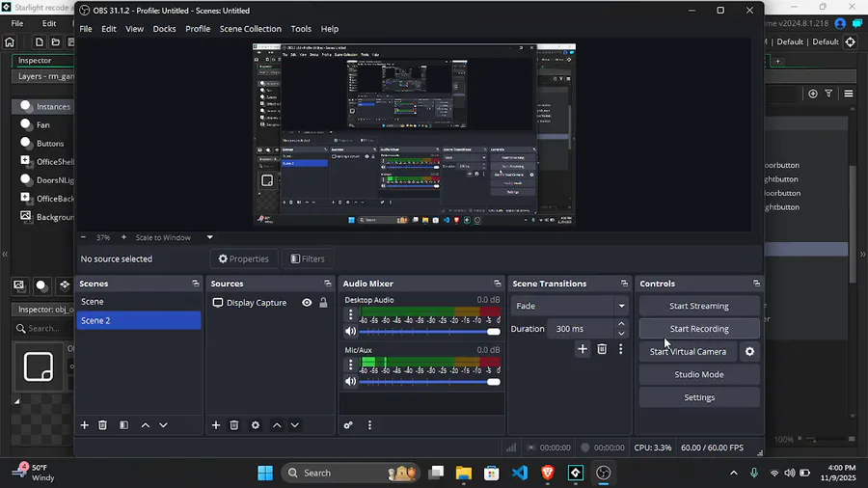This screenshot has width=868, height=488.
Task: Select Scene in the Scenes list
Action: [x=139, y=302]
